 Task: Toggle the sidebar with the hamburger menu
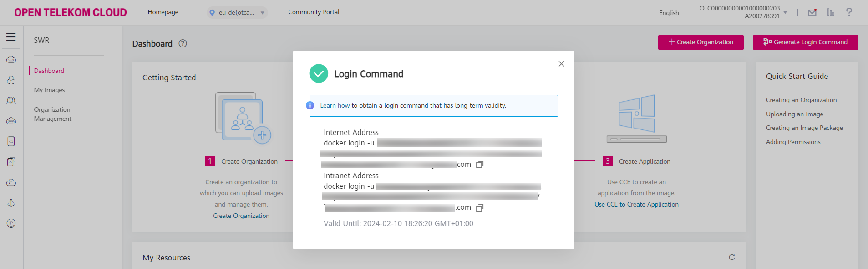click(x=11, y=37)
